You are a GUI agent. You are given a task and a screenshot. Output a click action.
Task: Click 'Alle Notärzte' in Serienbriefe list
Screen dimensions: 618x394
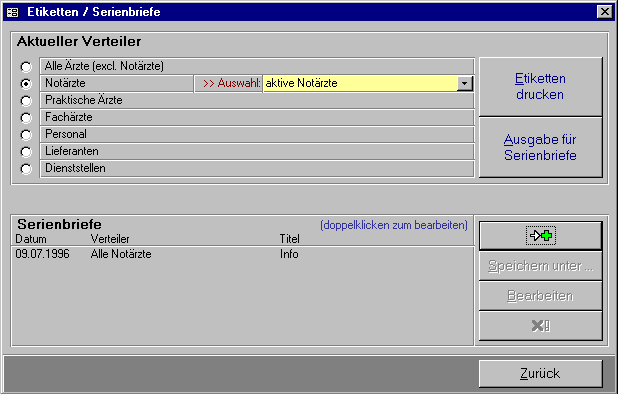click(121, 254)
